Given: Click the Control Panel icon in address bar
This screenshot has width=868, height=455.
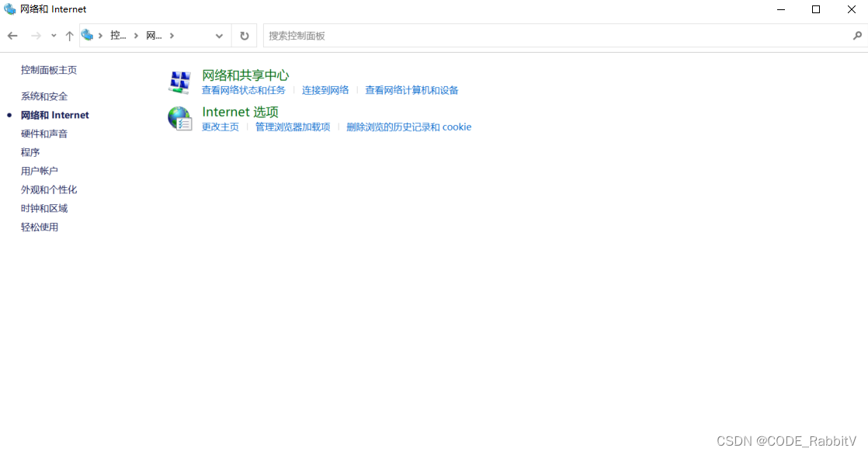Looking at the screenshot, I should click(x=87, y=35).
